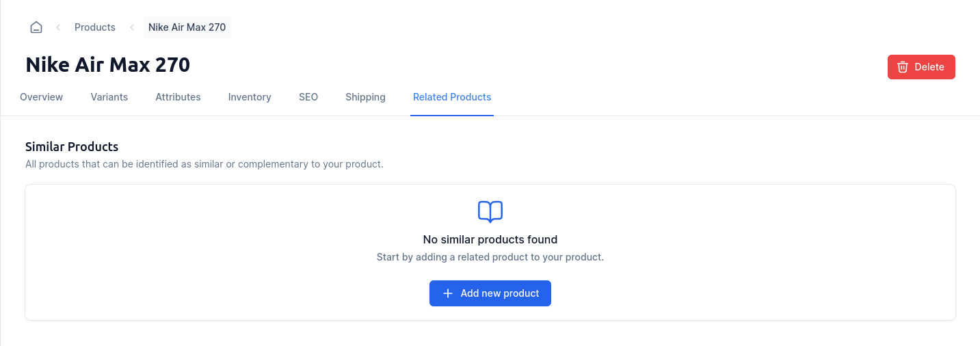This screenshot has width=980, height=346.
Task: Click the open book empty-state icon
Action: click(x=490, y=211)
